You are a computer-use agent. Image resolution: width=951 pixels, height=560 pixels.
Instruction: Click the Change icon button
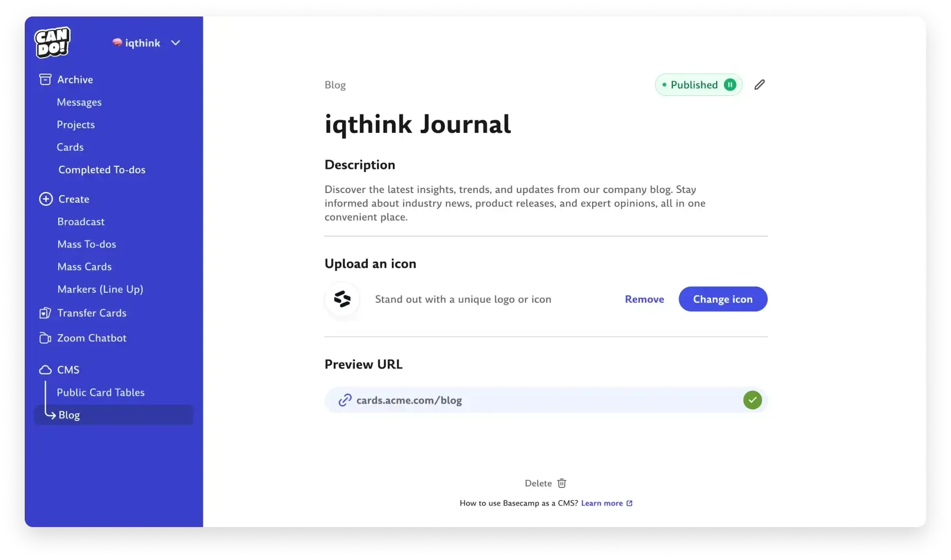[x=722, y=299]
